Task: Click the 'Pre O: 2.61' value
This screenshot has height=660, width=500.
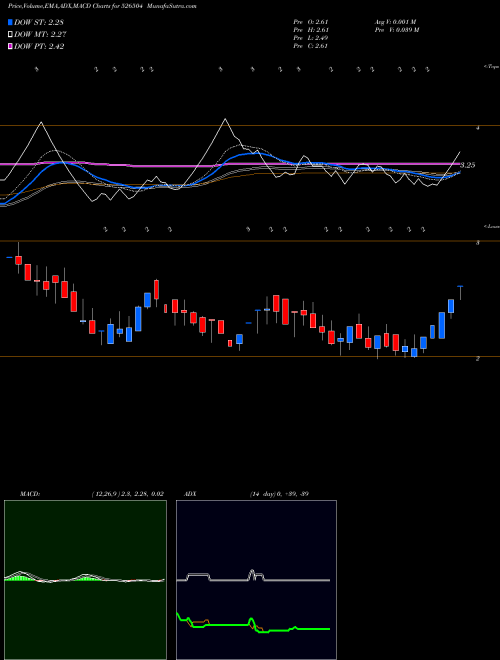Action: (x=311, y=21)
